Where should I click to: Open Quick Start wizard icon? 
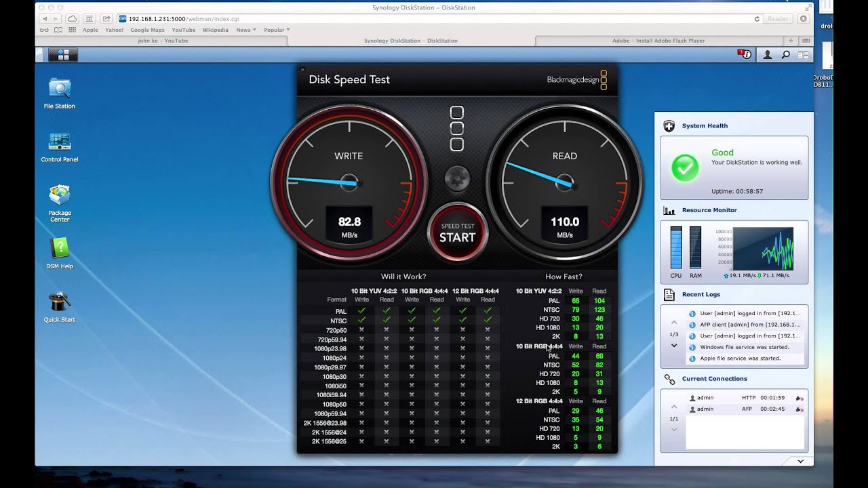(x=60, y=307)
